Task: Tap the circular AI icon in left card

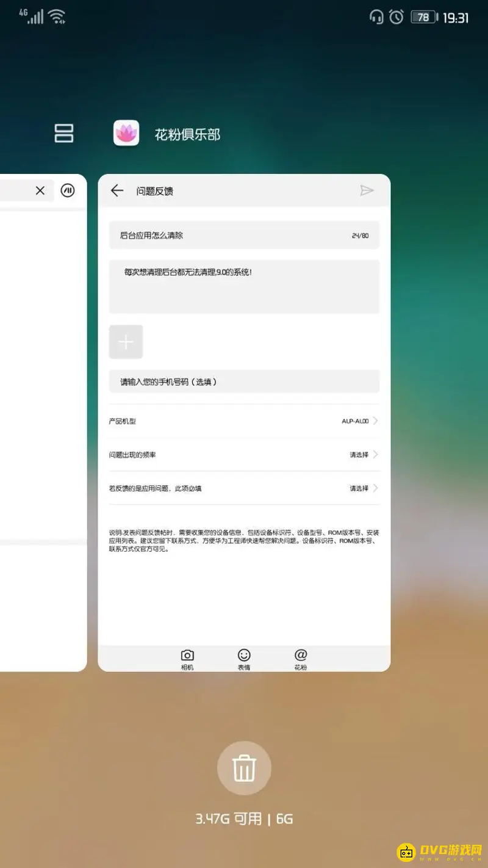Action: [x=68, y=190]
